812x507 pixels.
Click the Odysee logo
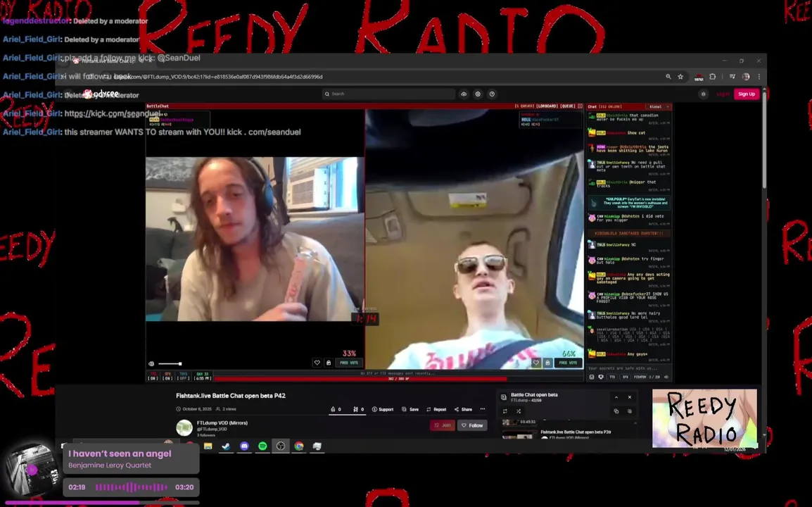pyautogui.click(x=101, y=94)
